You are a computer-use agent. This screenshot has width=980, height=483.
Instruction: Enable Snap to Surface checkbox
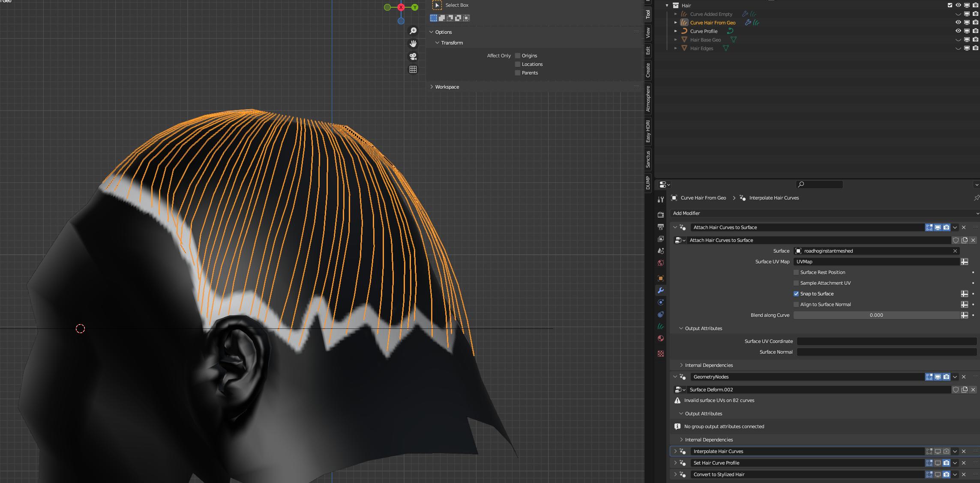tap(796, 294)
